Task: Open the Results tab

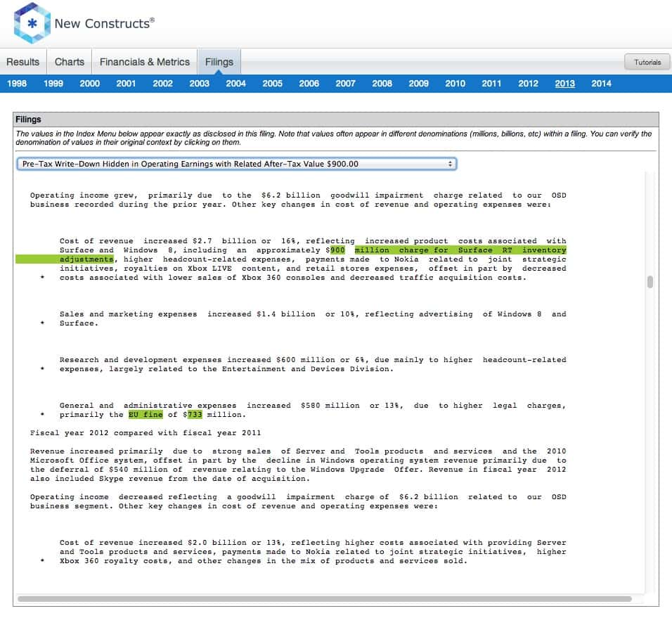Action: [22, 62]
